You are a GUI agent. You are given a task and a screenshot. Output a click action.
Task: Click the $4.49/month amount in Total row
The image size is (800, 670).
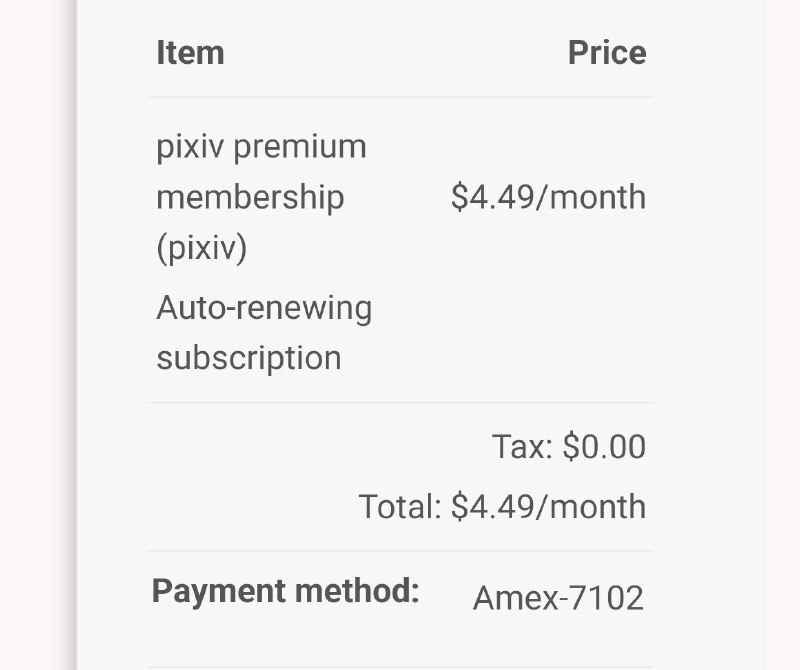(x=548, y=507)
